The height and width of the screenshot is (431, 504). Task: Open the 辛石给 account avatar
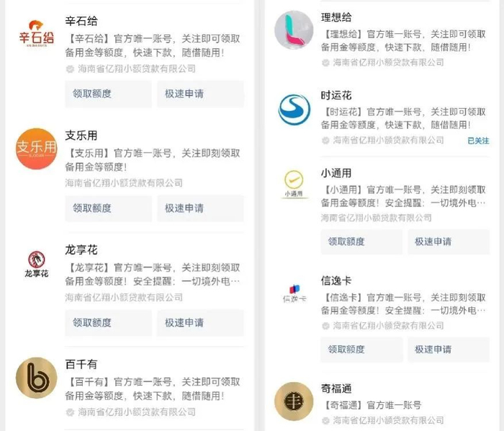coord(36,34)
